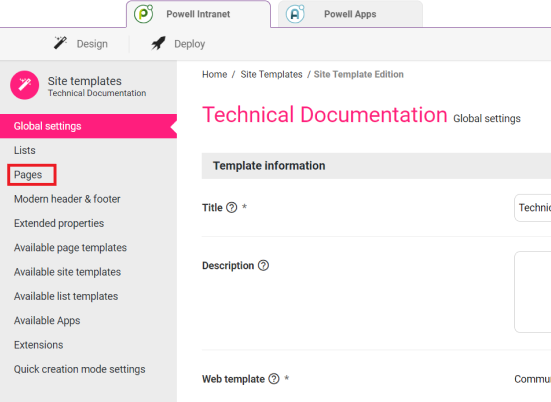Click the Powell Apps logo icon
The height and width of the screenshot is (402, 551).
point(295,14)
